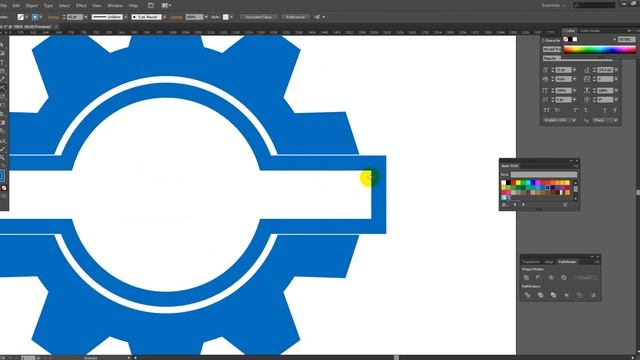Toggle the Underline button in Character panel
Viewport: 640px width, 360px height.
[604, 111]
